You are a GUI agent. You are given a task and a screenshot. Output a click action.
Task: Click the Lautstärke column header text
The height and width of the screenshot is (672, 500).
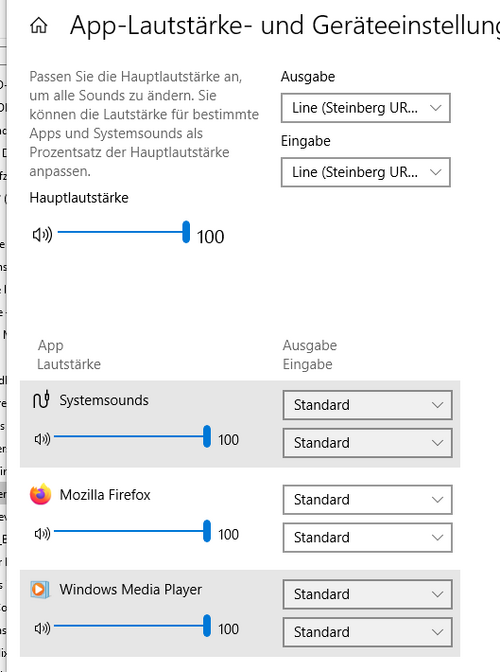pos(69,364)
